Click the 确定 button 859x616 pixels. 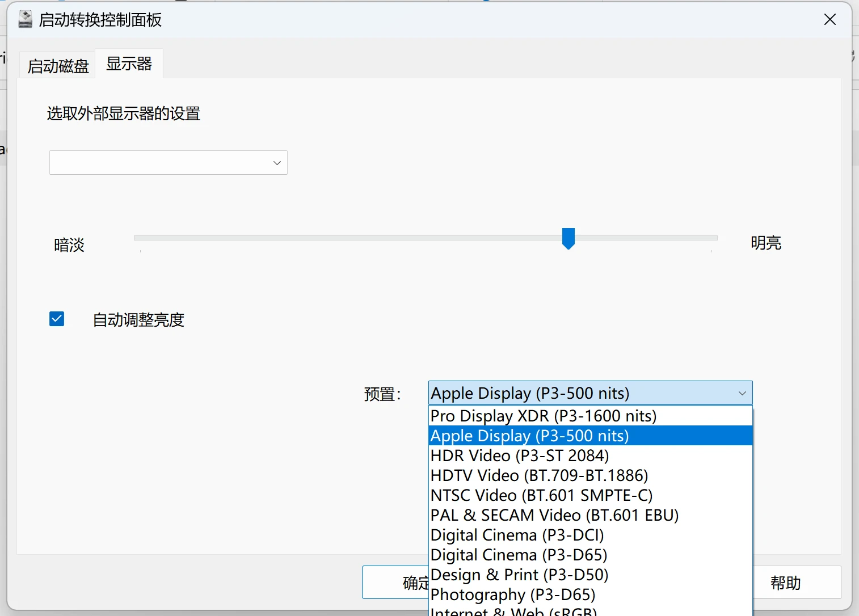[x=395, y=583]
